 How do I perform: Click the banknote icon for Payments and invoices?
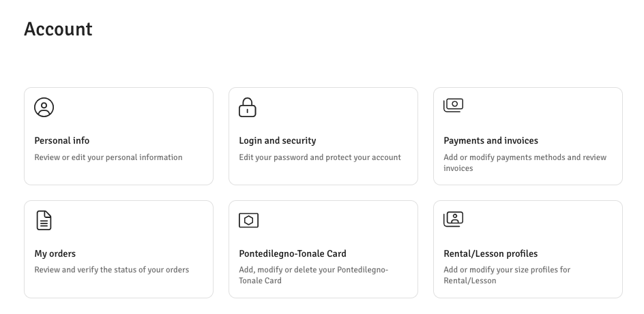pos(453,105)
